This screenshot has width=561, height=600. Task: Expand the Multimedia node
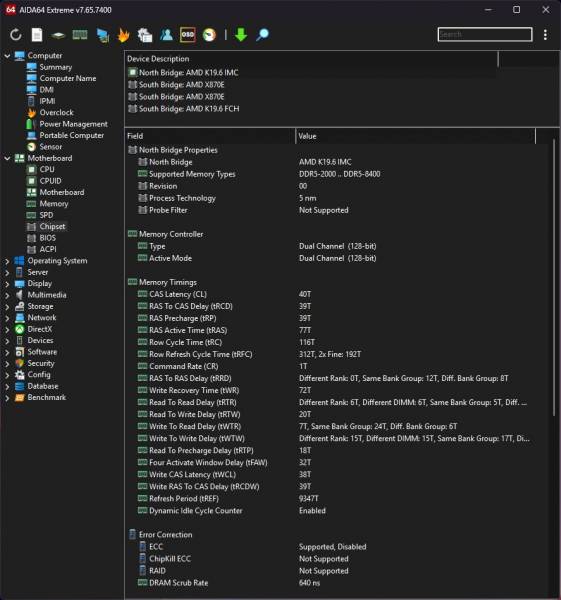point(7,295)
